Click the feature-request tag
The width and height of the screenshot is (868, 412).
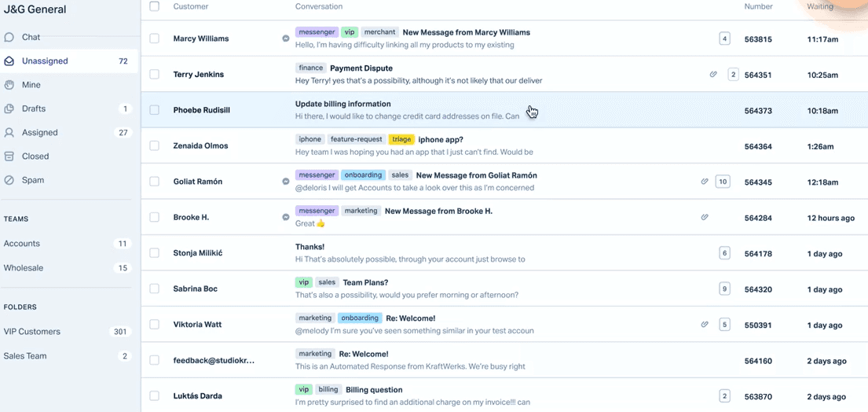point(356,139)
